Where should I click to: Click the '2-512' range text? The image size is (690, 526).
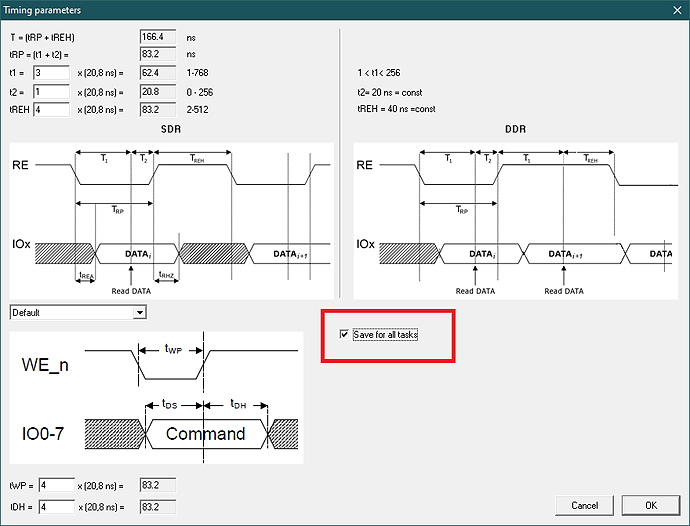coord(198,110)
